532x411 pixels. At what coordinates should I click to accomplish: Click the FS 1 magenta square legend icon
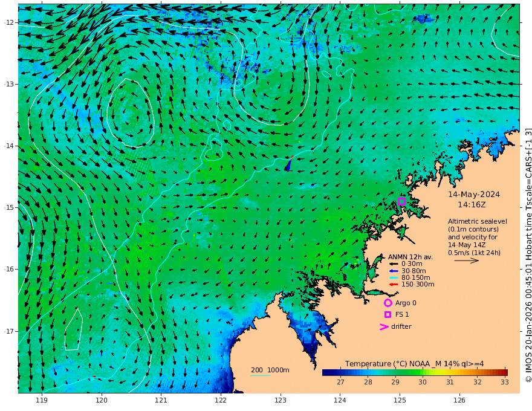388,314
